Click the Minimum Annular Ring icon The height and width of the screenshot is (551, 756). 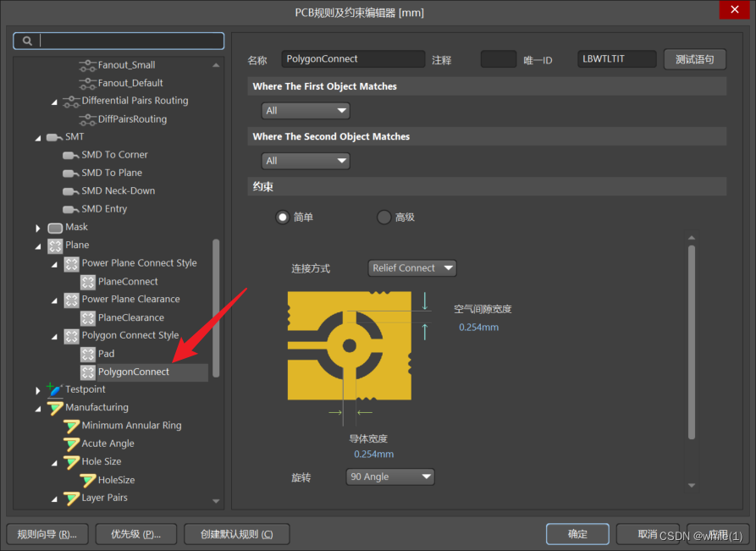[x=71, y=426]
